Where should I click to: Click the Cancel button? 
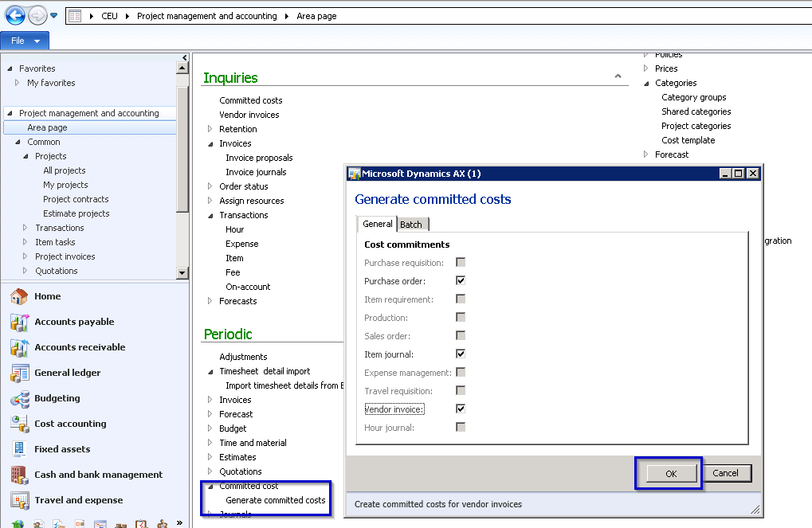(x=725, y=473)
